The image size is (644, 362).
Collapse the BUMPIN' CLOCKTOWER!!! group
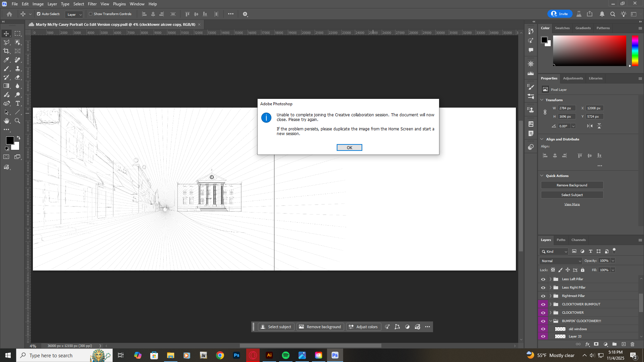pos(550,321)
